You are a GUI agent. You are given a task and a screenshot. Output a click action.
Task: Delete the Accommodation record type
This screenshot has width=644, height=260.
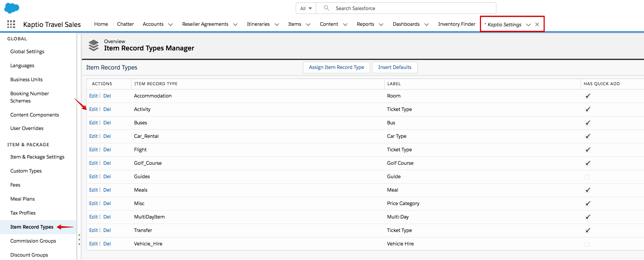107,96
